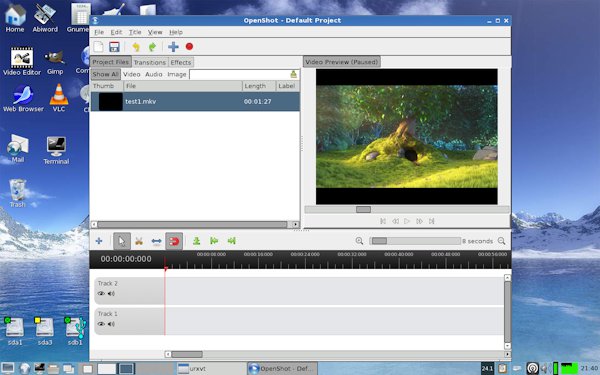Open the Terminal desktop icon
The image size is (600, 375).
coord(56,150)
